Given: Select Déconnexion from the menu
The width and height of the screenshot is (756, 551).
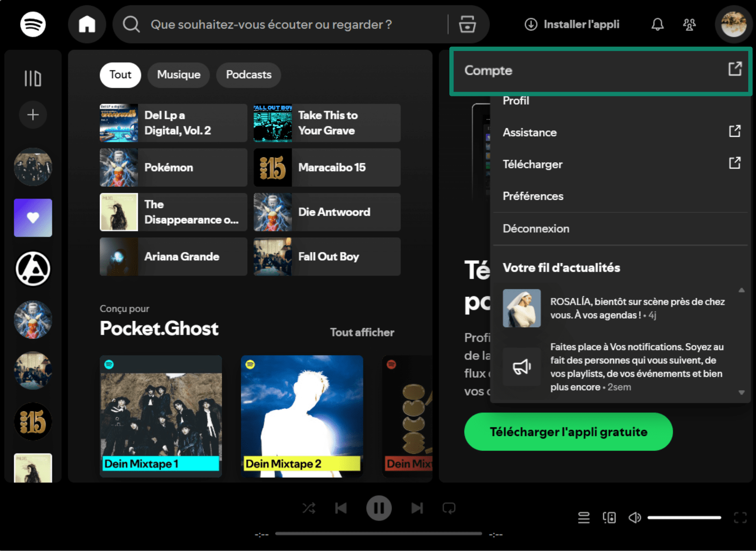Looking at the screenshot, I should [x=536, y=229].
